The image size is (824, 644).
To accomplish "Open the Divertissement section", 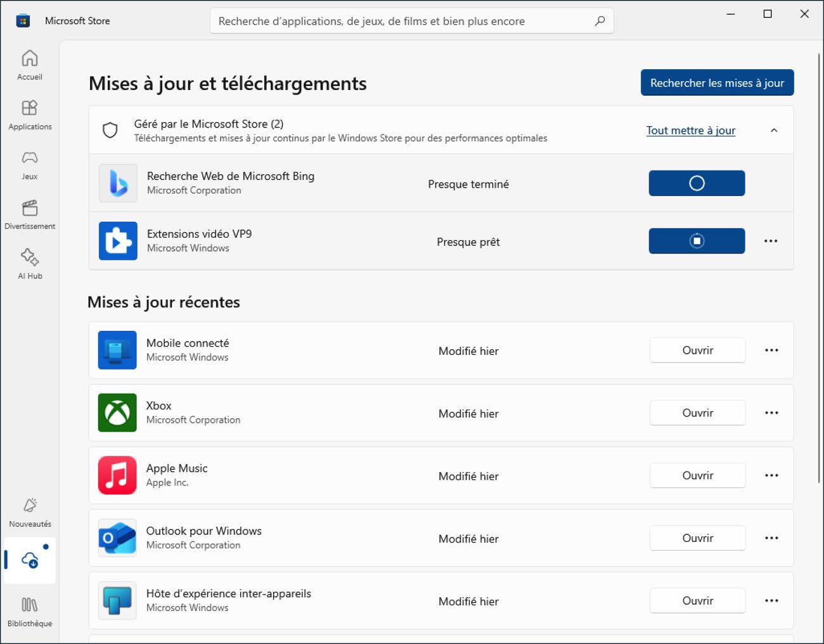I will tap(30, 216).
